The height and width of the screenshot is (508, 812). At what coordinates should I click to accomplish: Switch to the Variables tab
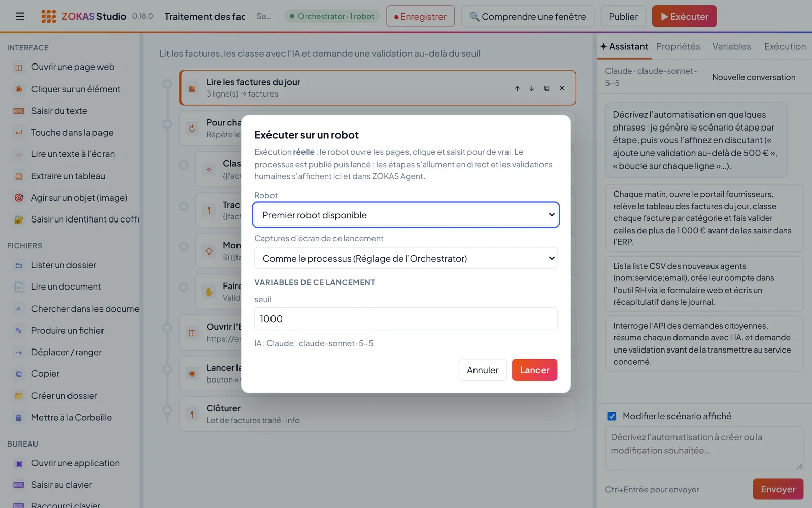click(731, 46)
